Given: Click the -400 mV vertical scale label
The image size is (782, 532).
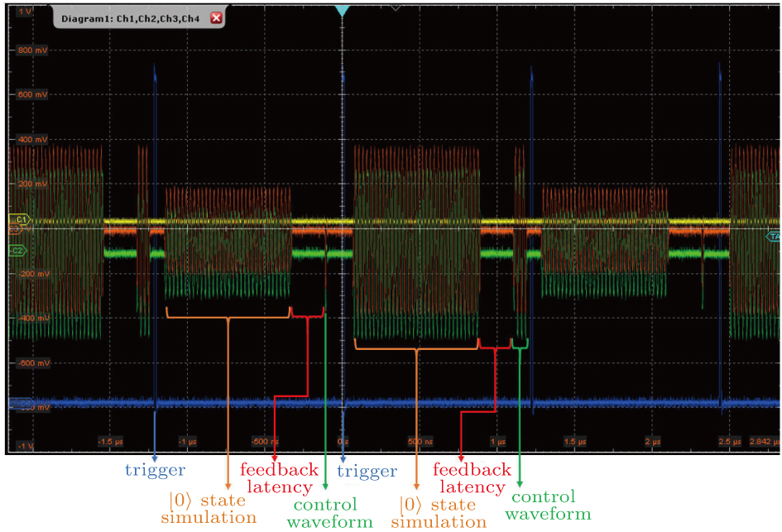Looking at the screenshot, I should tap(33, 318).
